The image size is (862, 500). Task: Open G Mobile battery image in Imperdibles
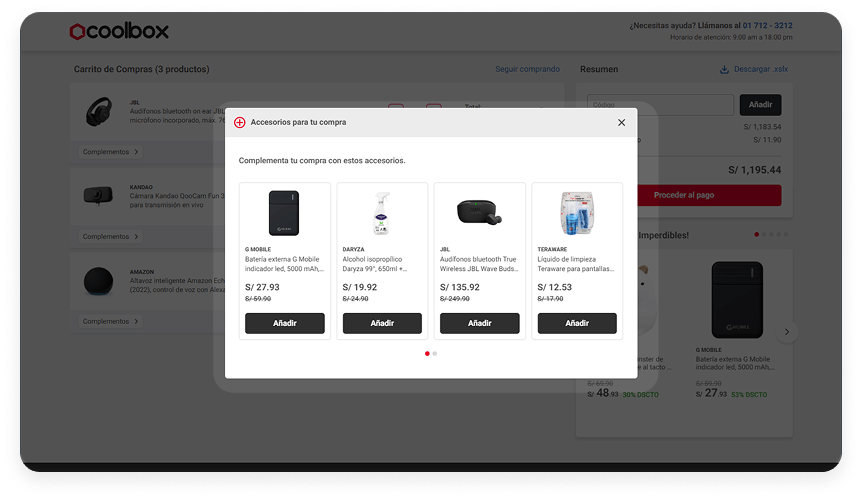click(737, 299)
